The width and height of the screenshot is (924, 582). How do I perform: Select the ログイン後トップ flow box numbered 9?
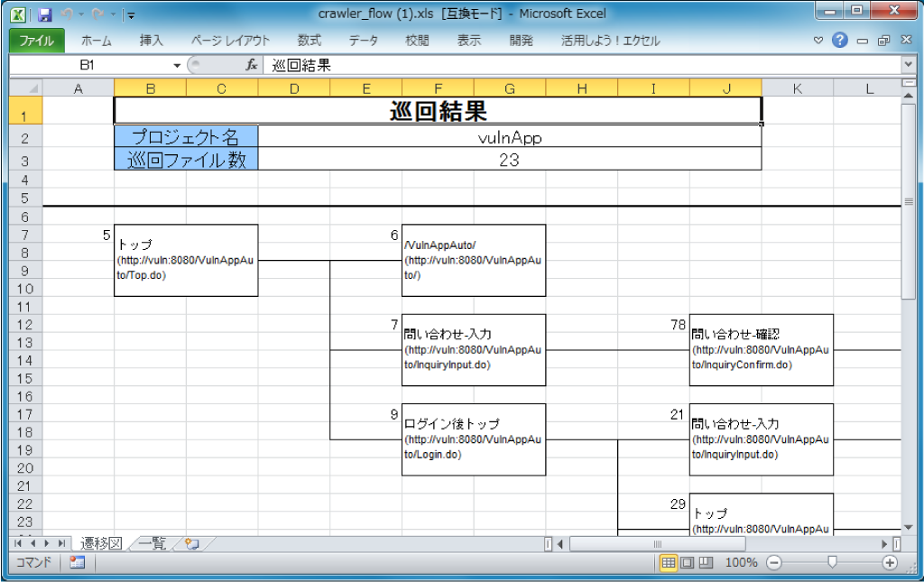(x=474, y=439)
